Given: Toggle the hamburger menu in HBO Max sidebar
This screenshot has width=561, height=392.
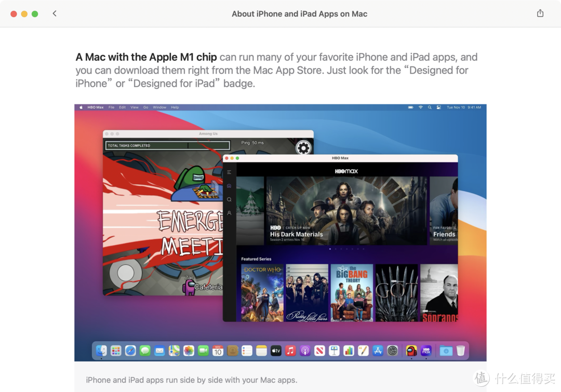Looking at the screenshot, I should (x=229, y=172).
